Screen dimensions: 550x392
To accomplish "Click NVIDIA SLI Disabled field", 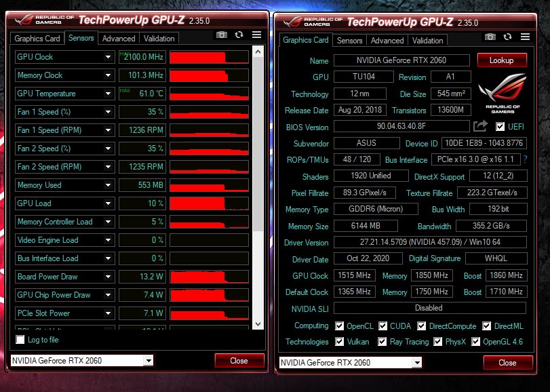I will coord(430,308).
